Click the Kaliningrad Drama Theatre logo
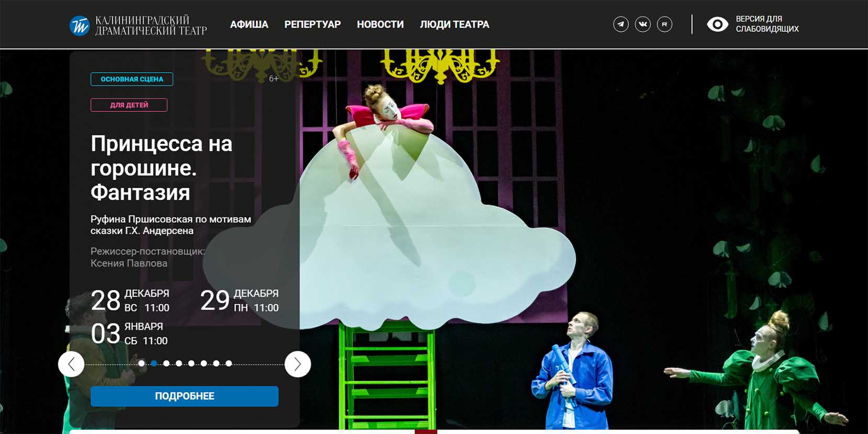The image size is (868, 434). click(138, 25)
